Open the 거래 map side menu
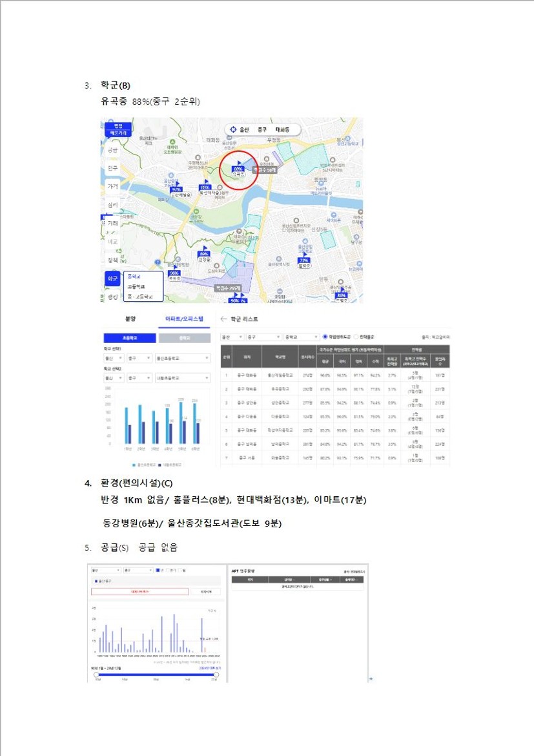This screenshot has height=756, width=534. click(112, 223)
